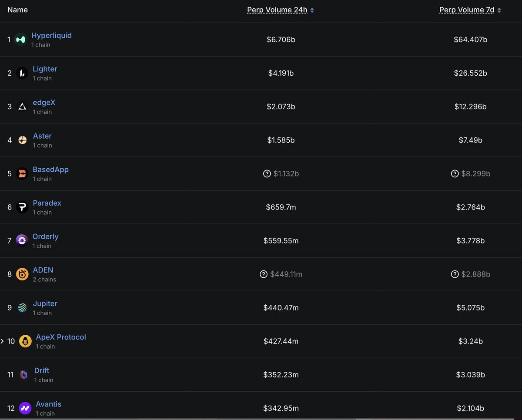Image resolution: width=522 pixels, height=420 pixels.
Task: Select Hyperliquid 7d volume $64.407b
Action: (470, 40)
